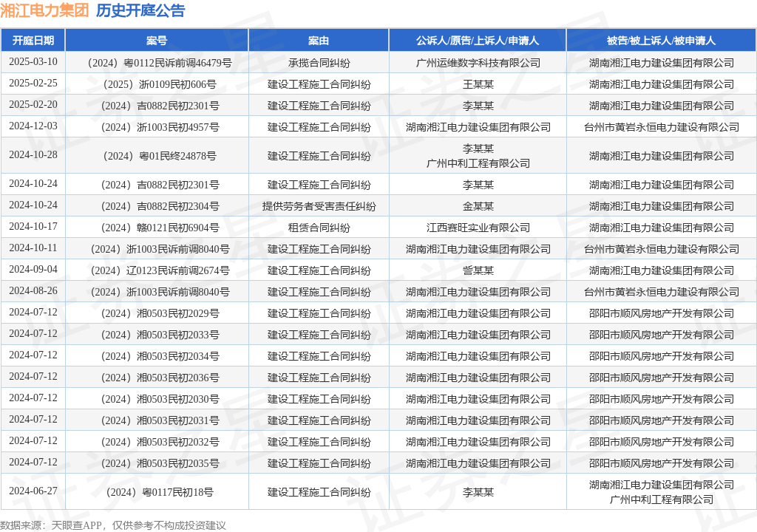Click 吉0882民初2301号 in the 2024-10-24 row
The height and width of the screenshot is (532, 757).
pyautogui.click(x=160, y=185)
